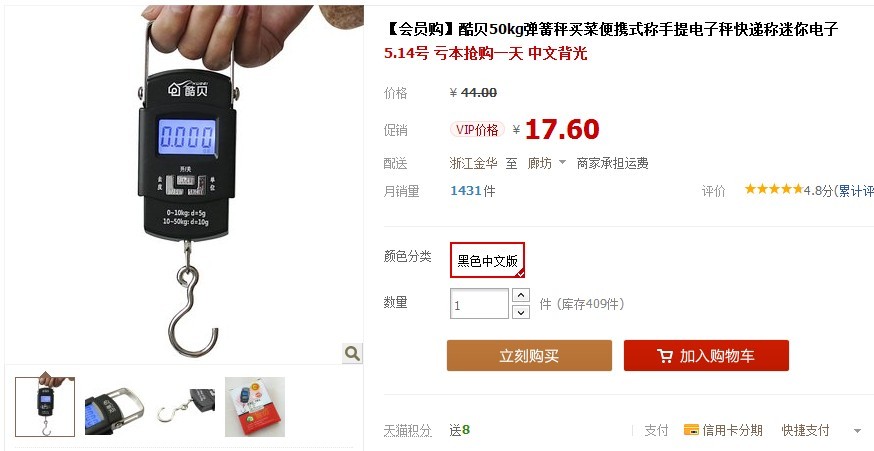Select the 黑色中文版 color option
This screenshot has width=874, height=451.
click(487, 260)
